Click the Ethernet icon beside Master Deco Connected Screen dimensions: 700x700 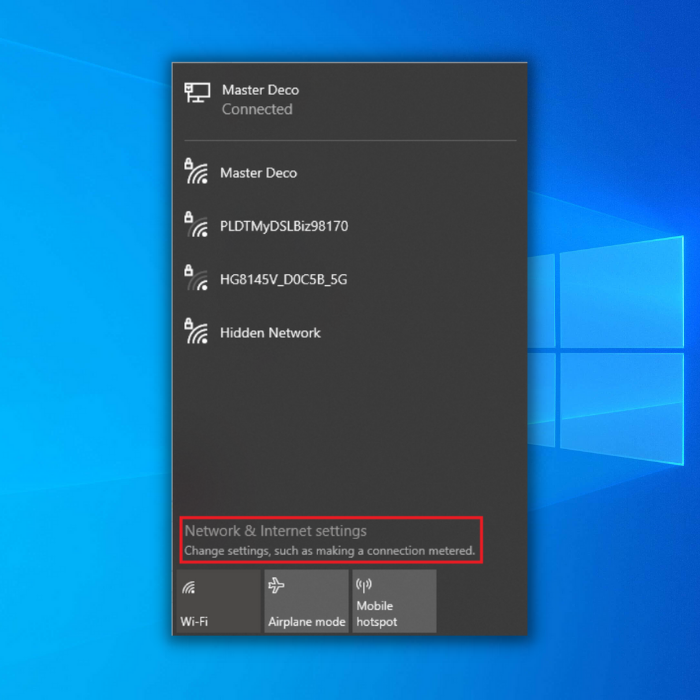(197, 92)
